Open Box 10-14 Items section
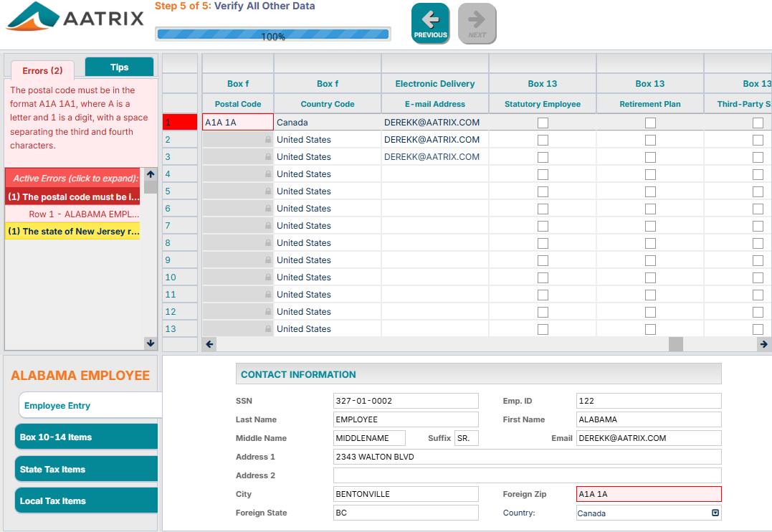 86,437
